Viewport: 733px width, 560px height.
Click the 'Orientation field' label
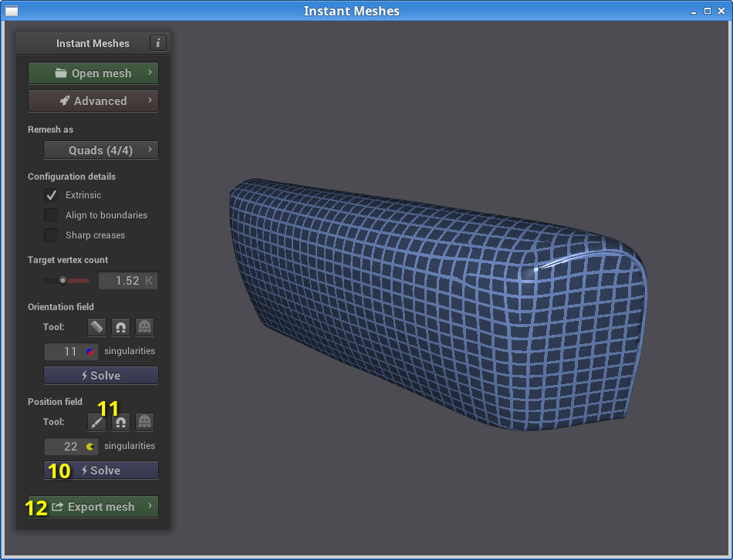61,307
